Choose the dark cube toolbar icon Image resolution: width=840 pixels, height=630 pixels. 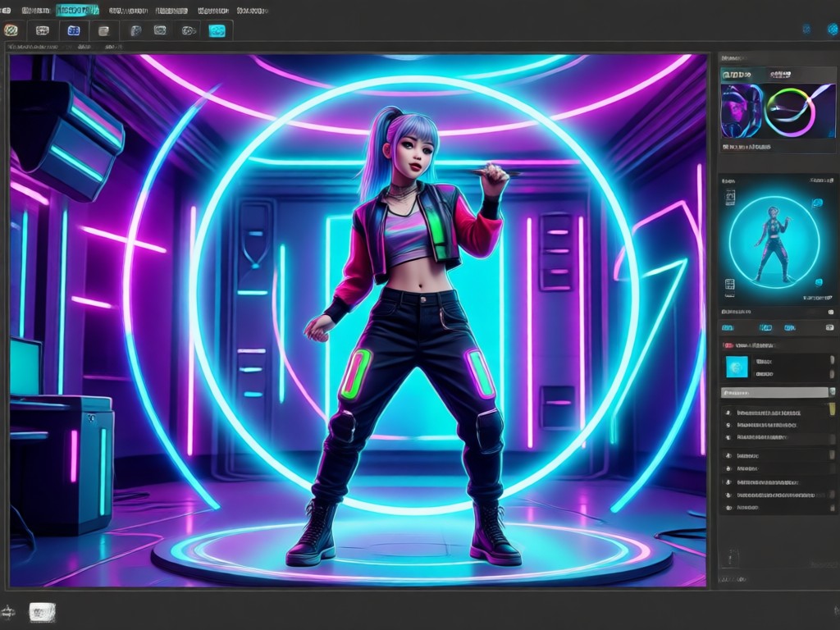point(135,30)
